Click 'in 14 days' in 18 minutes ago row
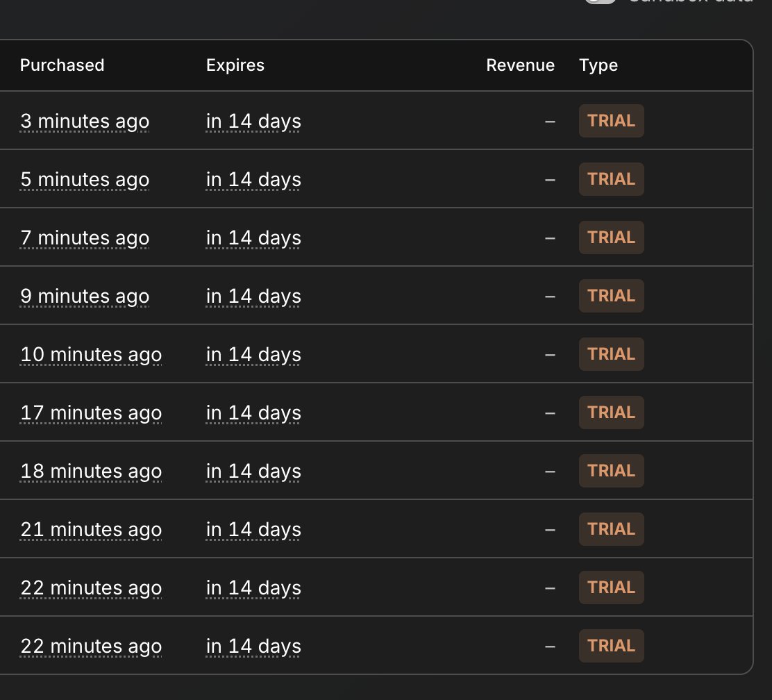Image resolution: width=772 pixels, height=700 pixels. 253,471
